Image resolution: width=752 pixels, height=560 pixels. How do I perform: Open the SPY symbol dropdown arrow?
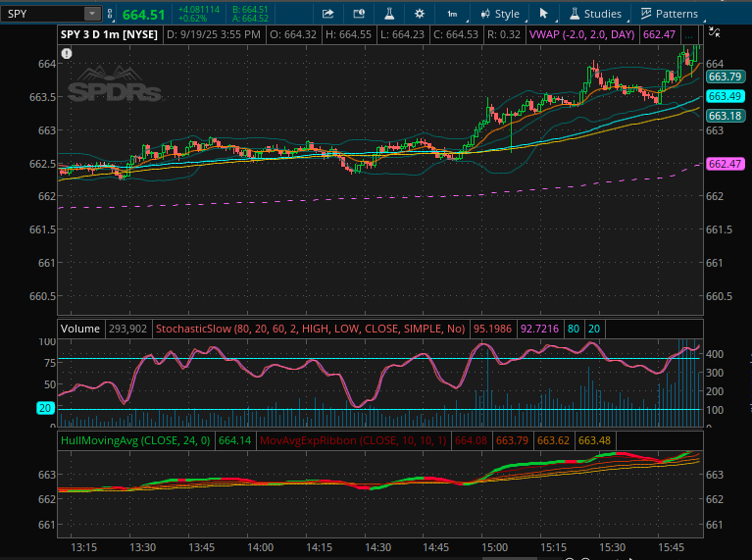click(92, 14)
